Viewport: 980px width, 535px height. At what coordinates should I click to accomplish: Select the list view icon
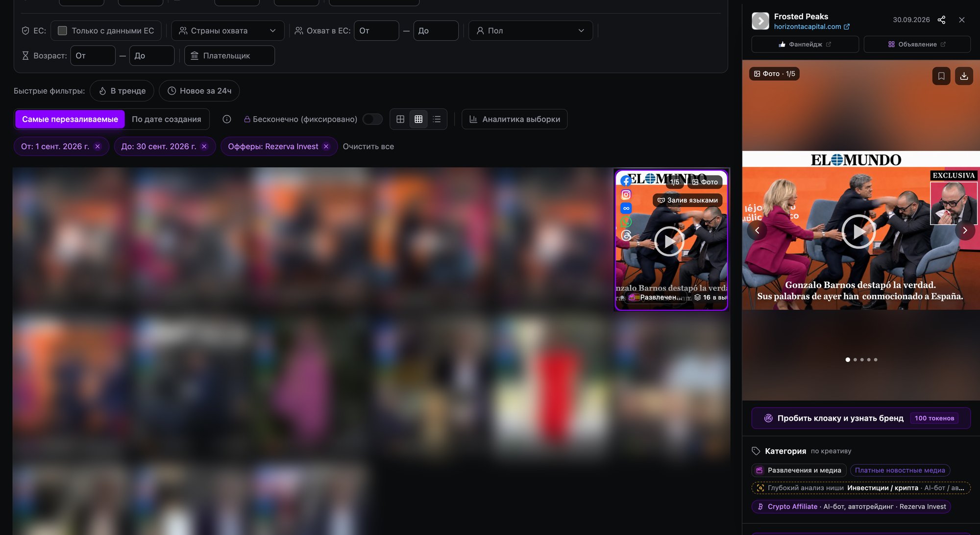pos(437,119)
